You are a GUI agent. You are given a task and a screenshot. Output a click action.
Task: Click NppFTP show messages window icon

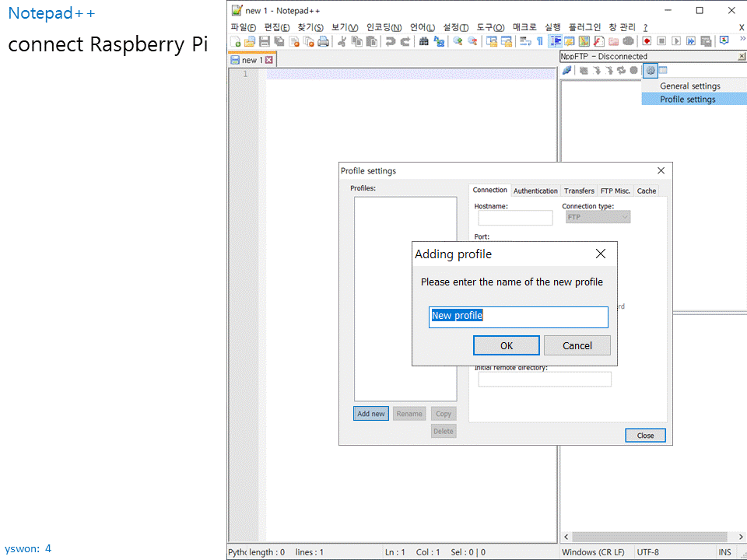(663, 71)
